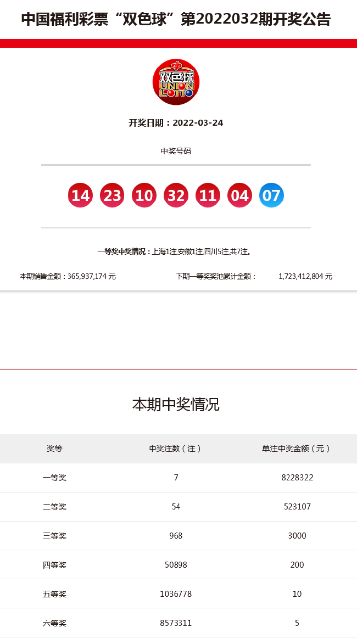Click the 中奖号码 label
Viewport: 357px width, 644px height.
pyautogui.click(x=176, y=151)
